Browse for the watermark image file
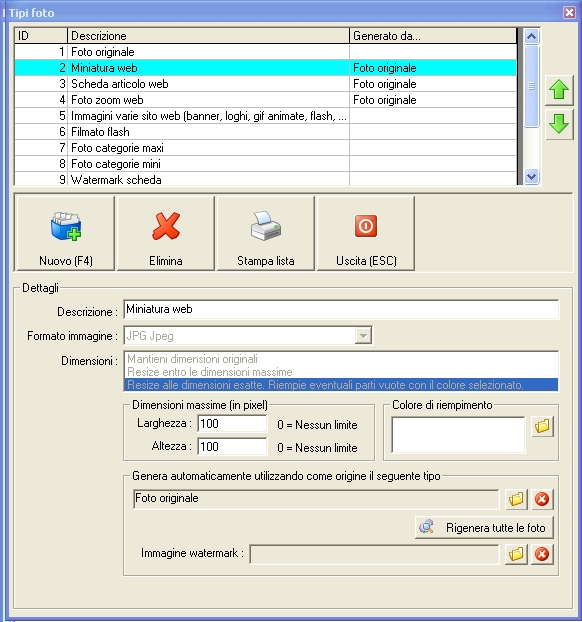The width and height of the screenshot is (582, 622). (x=516, y=554)
